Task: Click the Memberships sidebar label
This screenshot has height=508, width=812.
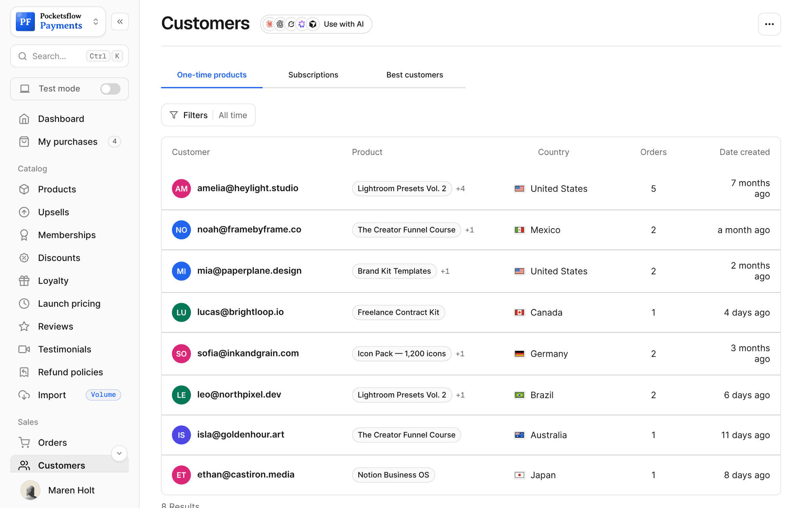Action: tap(67, 235)
